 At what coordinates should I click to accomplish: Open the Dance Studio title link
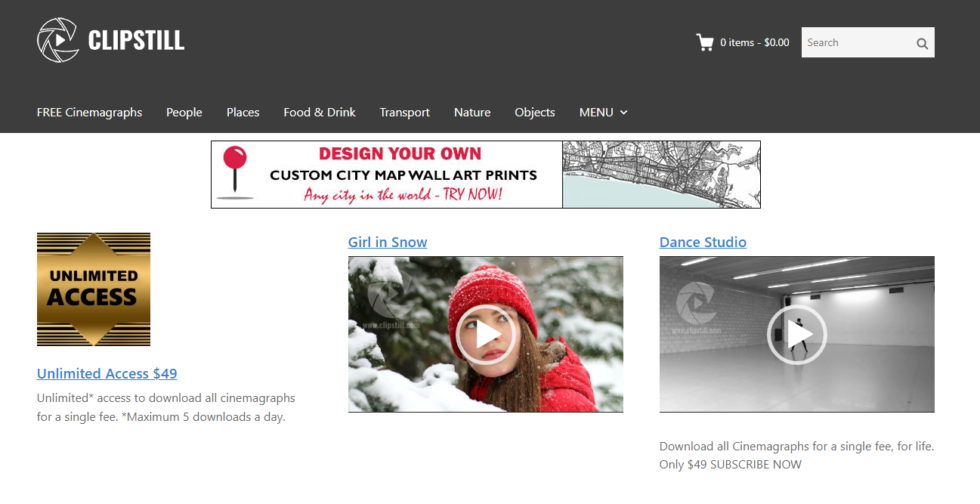coord(703,243)
